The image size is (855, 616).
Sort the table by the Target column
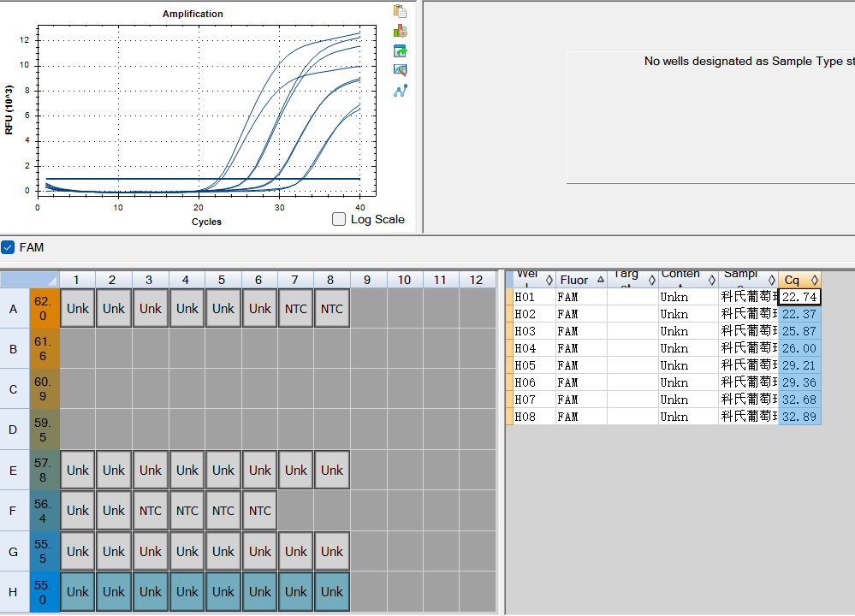[632, 280]
